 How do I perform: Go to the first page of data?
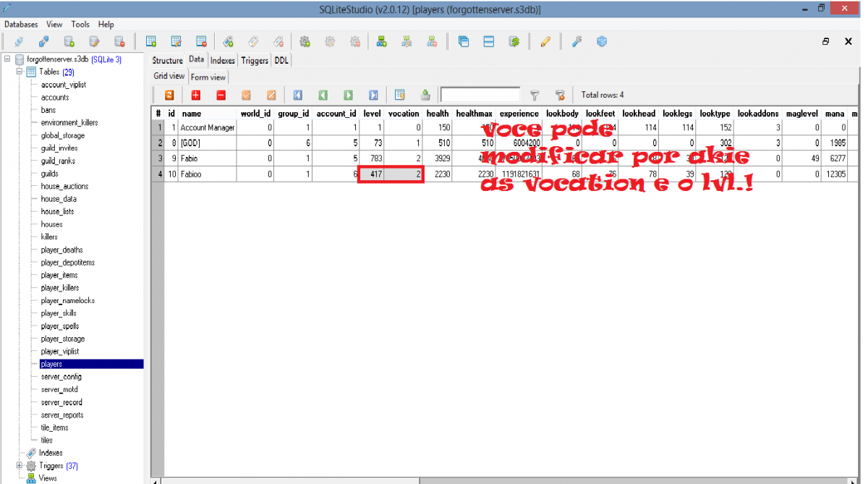coord(297,95)
